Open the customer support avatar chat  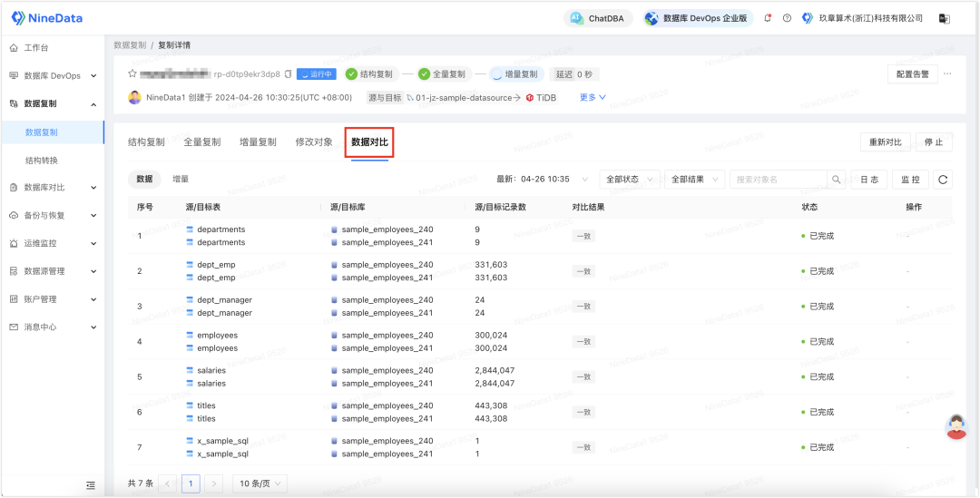click(956, 426)
